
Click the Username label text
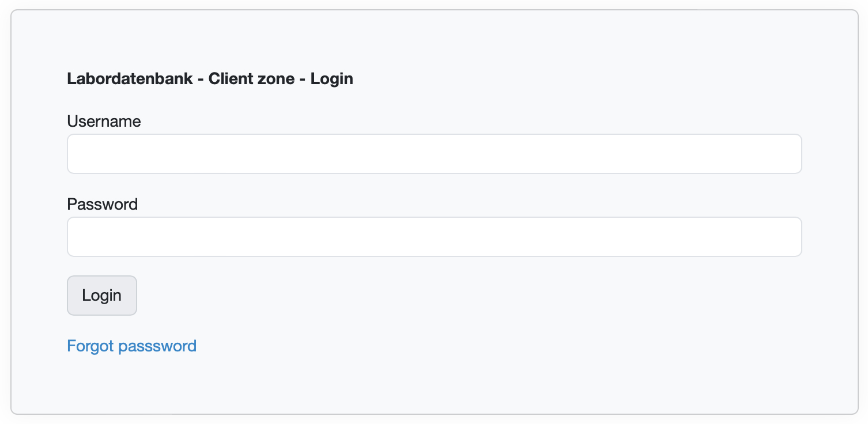(x=104, y=122)
